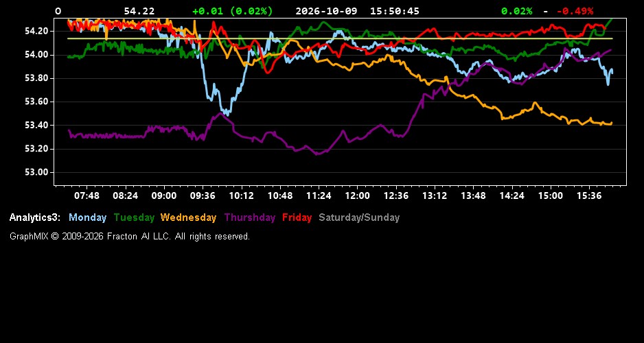This screenshot has width=644, height=343.
Task: Click the 53.60 price axis label
Action: [36, 102]
